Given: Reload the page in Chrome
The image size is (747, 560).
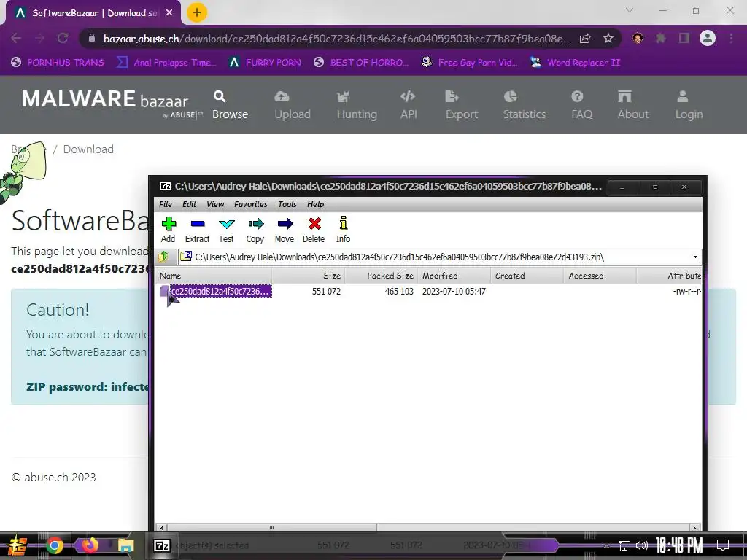Looking at the screenshot, I should coord(63,38).
